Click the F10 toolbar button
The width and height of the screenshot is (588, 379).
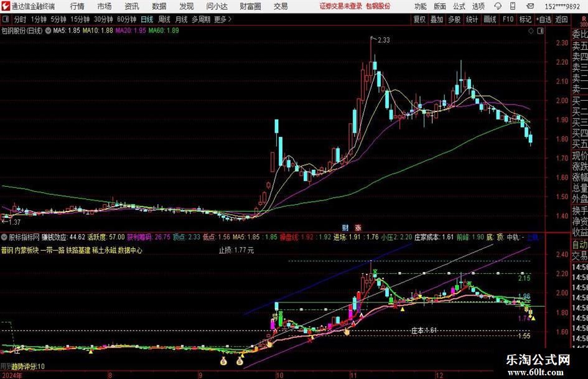[508, 19]
